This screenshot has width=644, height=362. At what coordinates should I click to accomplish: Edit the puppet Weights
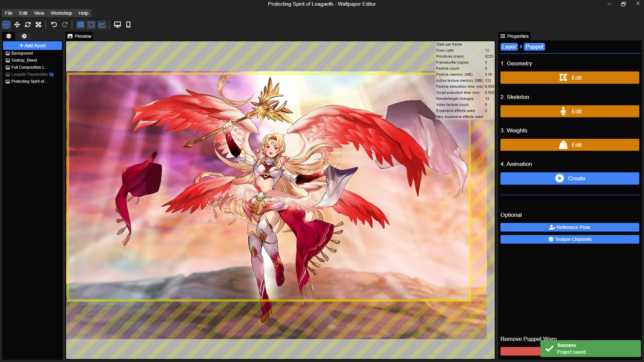pyautogui.click(x=570, y=145)
